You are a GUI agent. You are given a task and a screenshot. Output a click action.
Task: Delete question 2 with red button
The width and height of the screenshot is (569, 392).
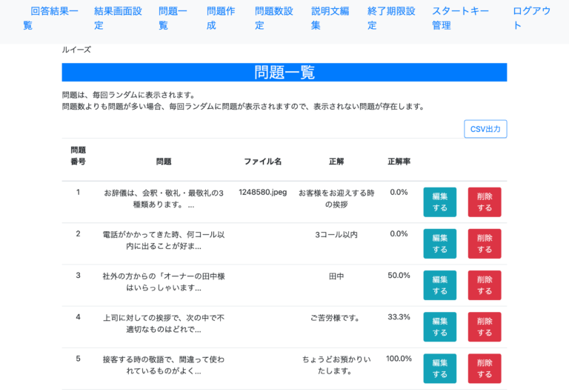coord(485,244)
